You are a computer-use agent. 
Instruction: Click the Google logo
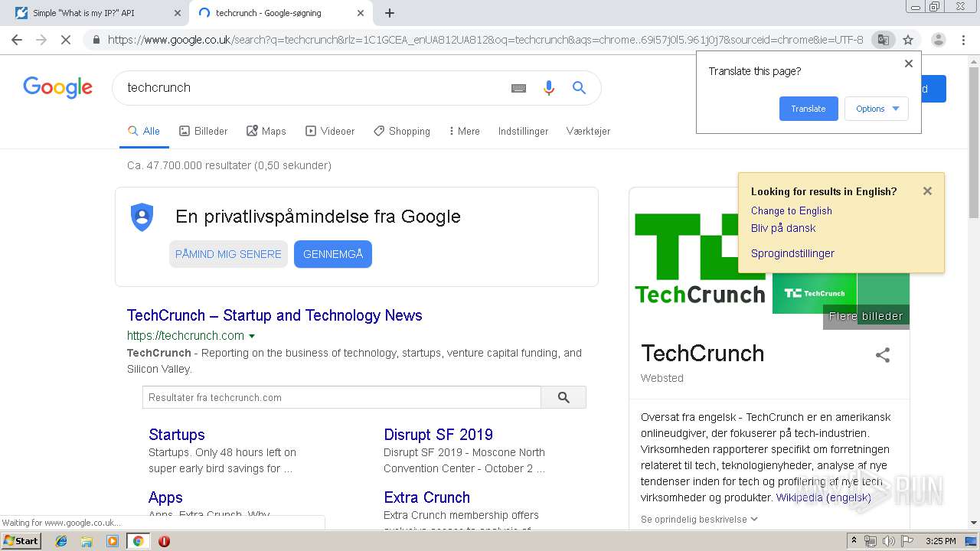click(58, 87)
